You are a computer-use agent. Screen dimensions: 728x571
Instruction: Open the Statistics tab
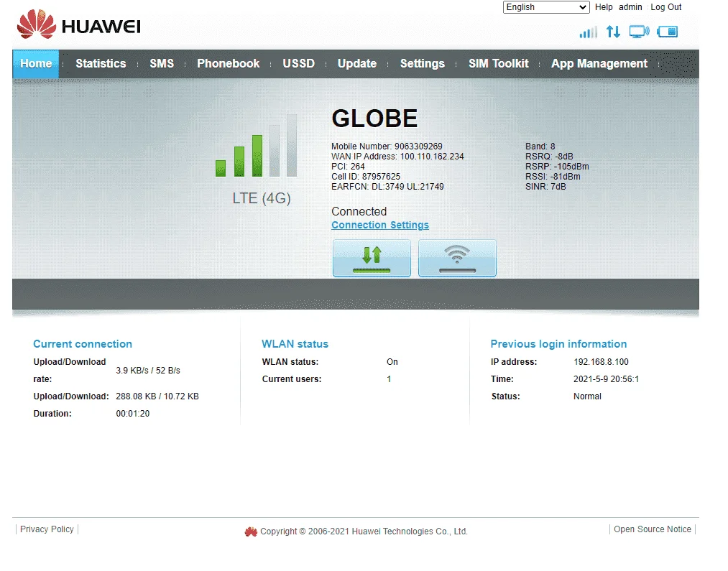[101, 63]
